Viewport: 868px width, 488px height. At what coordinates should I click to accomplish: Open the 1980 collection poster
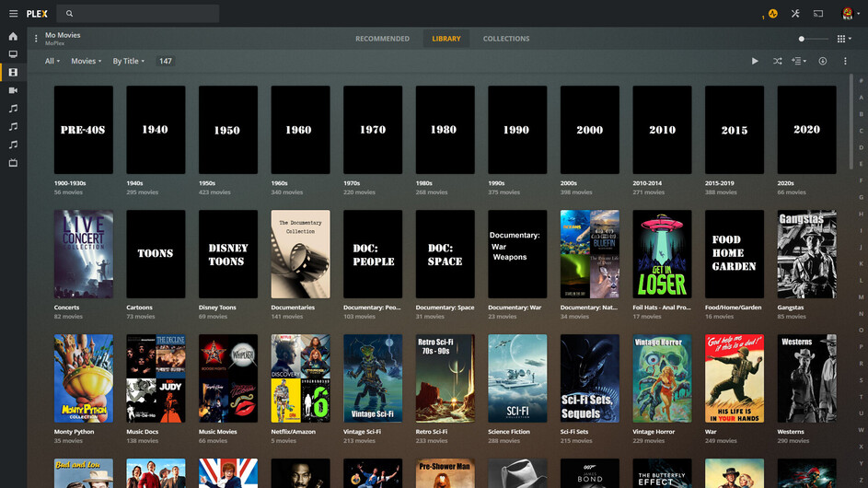click(446, 130)
